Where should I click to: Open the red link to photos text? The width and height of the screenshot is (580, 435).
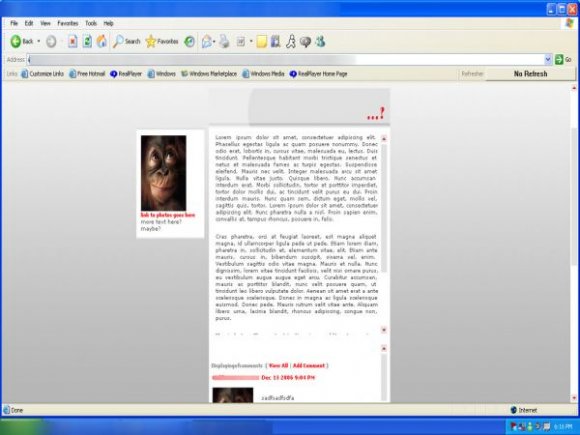point(168,215)
